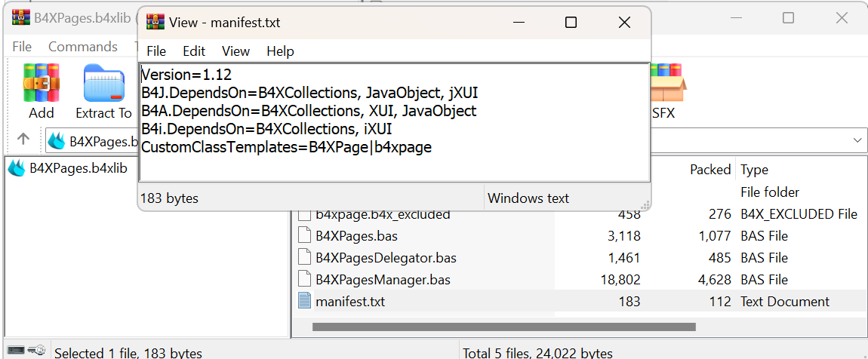Click inside the manifest text area
Image resolution: width=868 pixels, height=359 pixels.
coord(394,121)
